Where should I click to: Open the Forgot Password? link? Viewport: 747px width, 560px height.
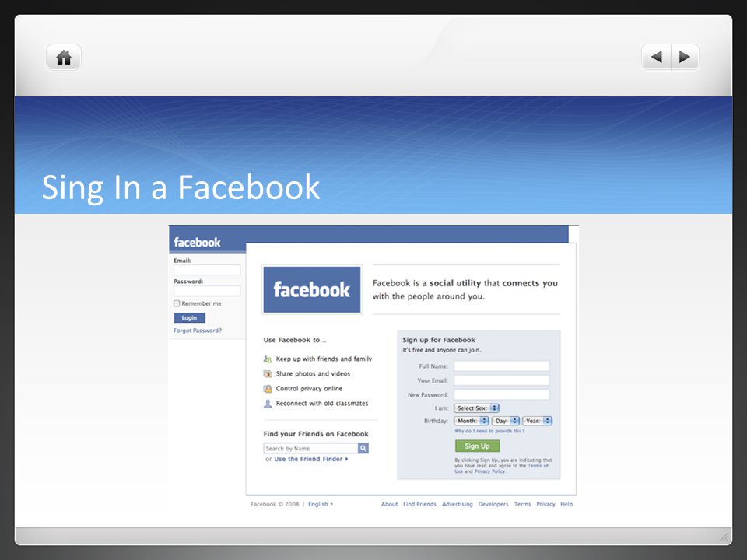(198, 331)
